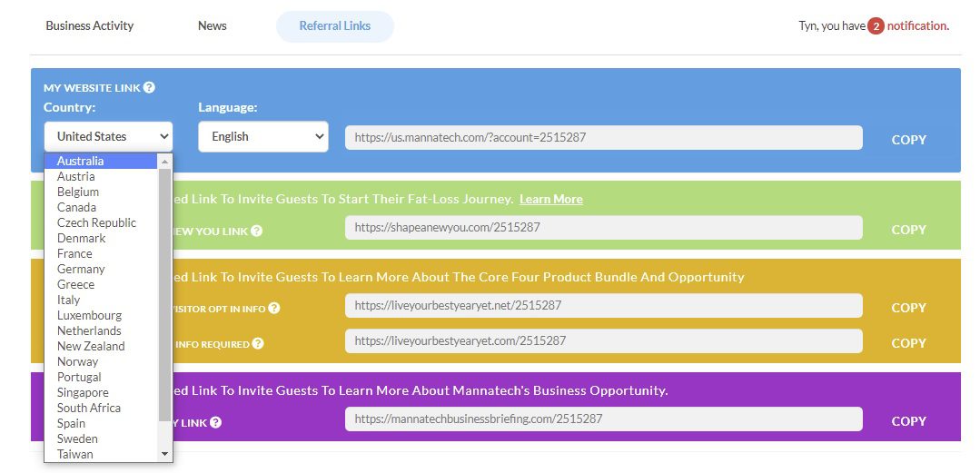Open the Country dropdown showing United States
Image resolution: width=980 pixels, height=473 pixels.
click(108, 136)
